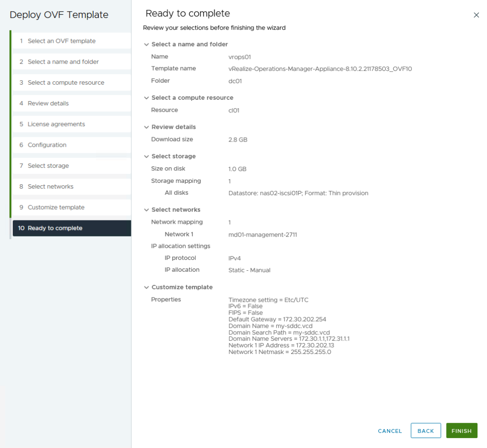The image size is (487, 448).
Task: Open step 9 Customize template
Action: [x=56, y=208]
